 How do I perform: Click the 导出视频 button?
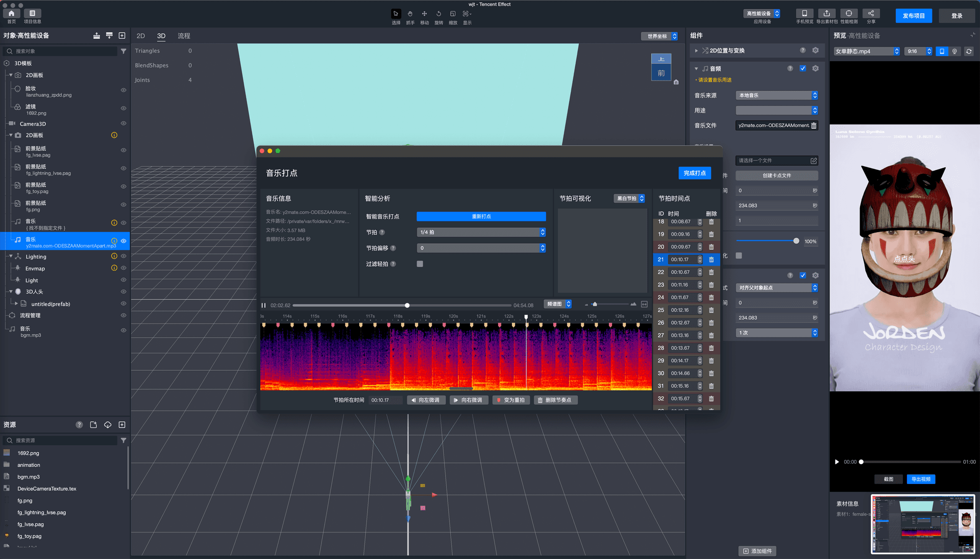point(921,479)
